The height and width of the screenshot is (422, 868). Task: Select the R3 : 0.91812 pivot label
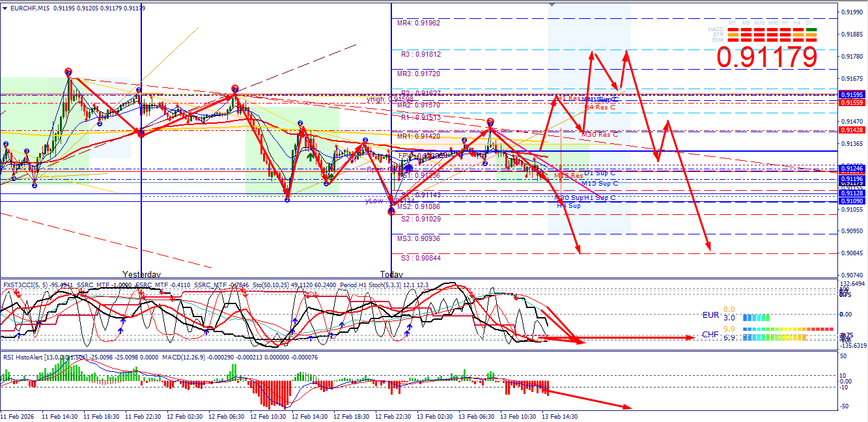coord(421,55)
